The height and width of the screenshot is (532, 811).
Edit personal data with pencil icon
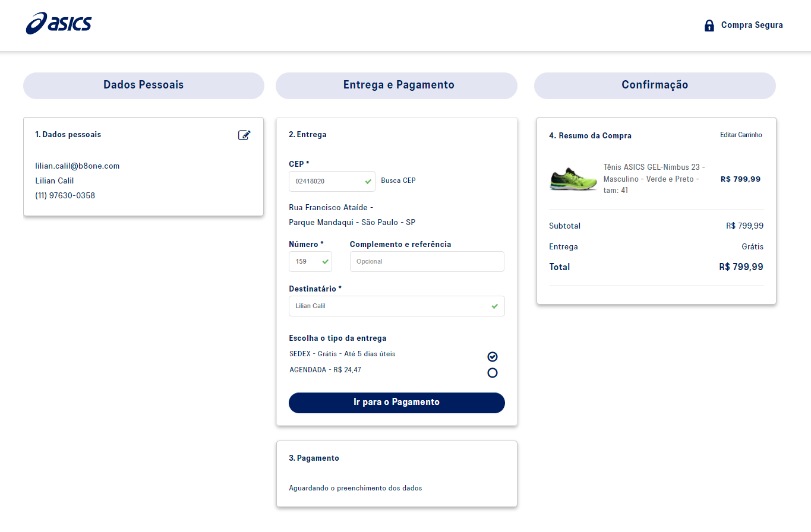[244, 135]
